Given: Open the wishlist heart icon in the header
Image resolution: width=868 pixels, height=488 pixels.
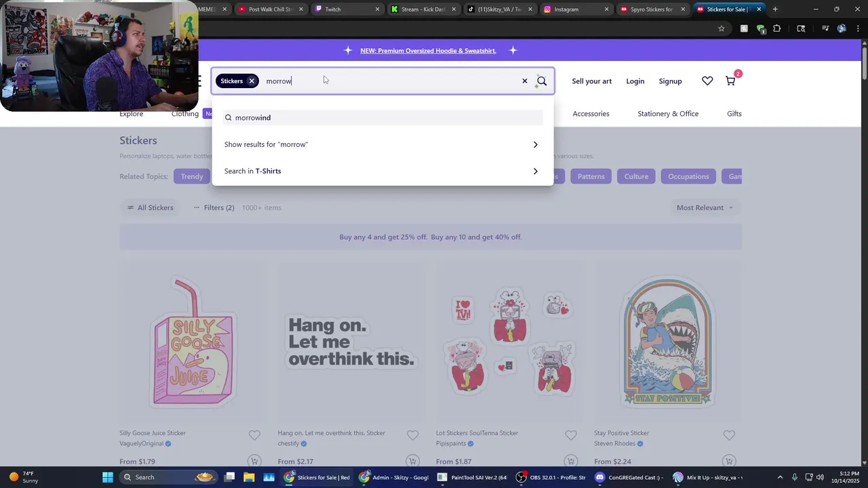Looking at the screenshot, I should pyautogui.click(x=707, y=81).
